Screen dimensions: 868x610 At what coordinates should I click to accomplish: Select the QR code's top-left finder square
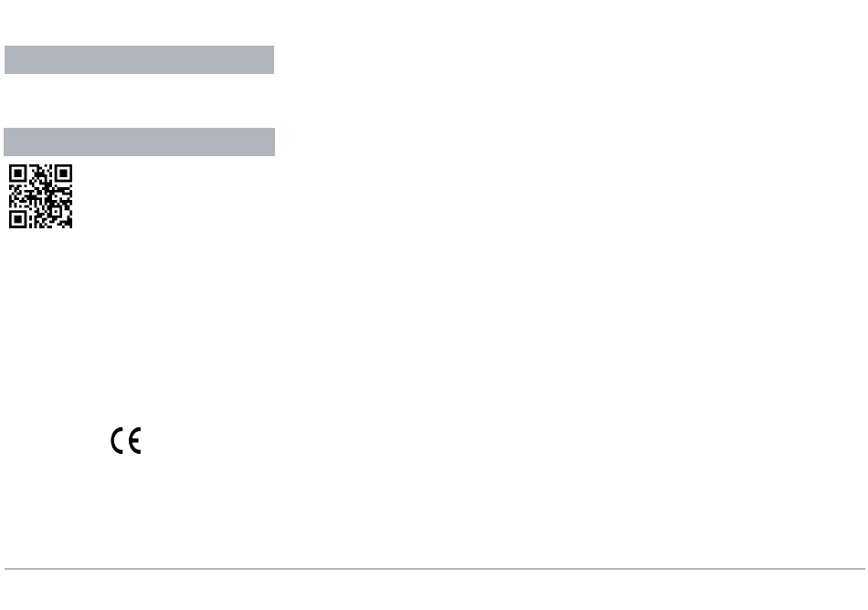[x=17, y=174]
